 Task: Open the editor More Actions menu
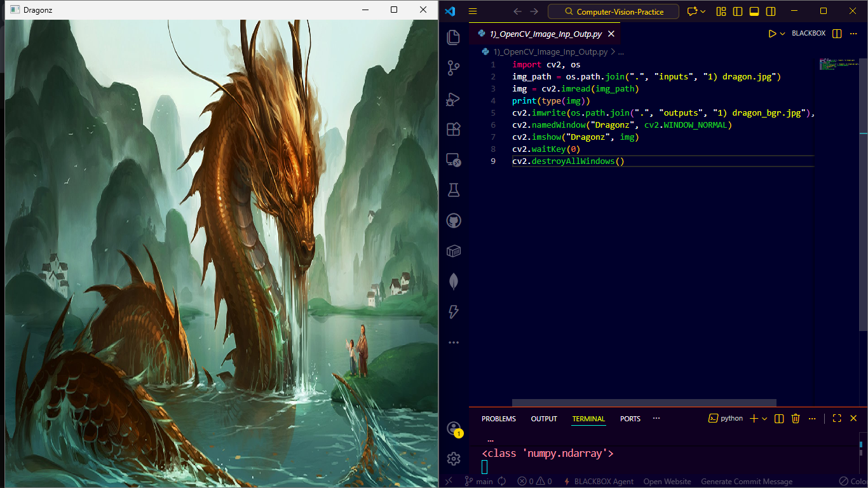[854, 34]
